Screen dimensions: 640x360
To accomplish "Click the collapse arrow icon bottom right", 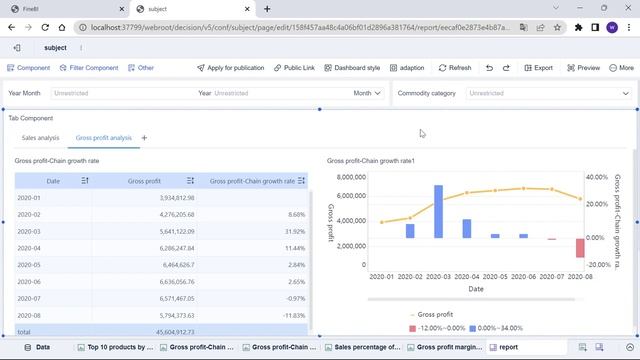I will [x=630, y=347].
